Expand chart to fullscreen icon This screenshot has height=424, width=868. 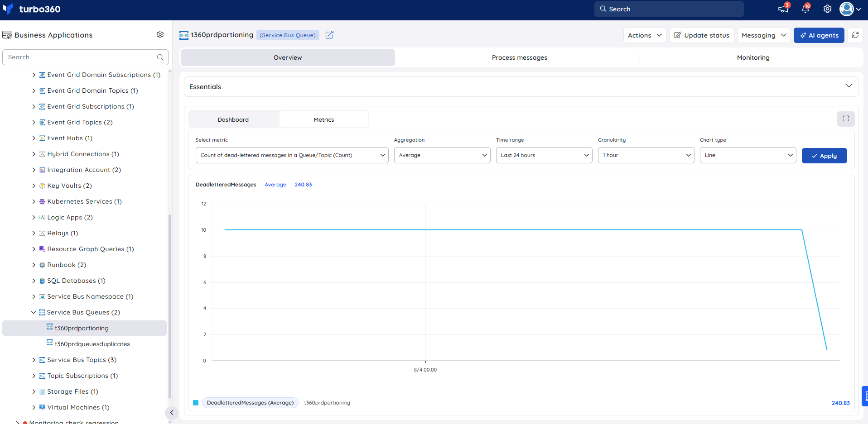846,119
